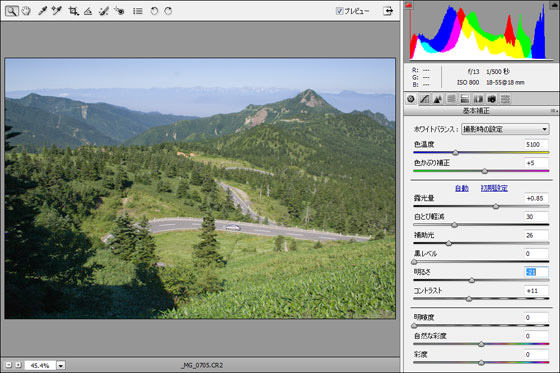This screenshot has width=560, height=373.
Task: Click the 自然な彩度 slider handle
Action: (481, 344)
